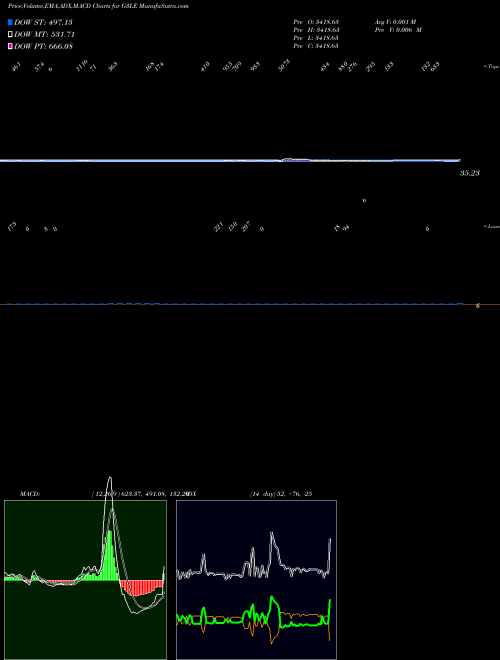Click the 'Pre O: 3418.63' value
The height and width of the screenshot is (660, 500).
point(316,22)
